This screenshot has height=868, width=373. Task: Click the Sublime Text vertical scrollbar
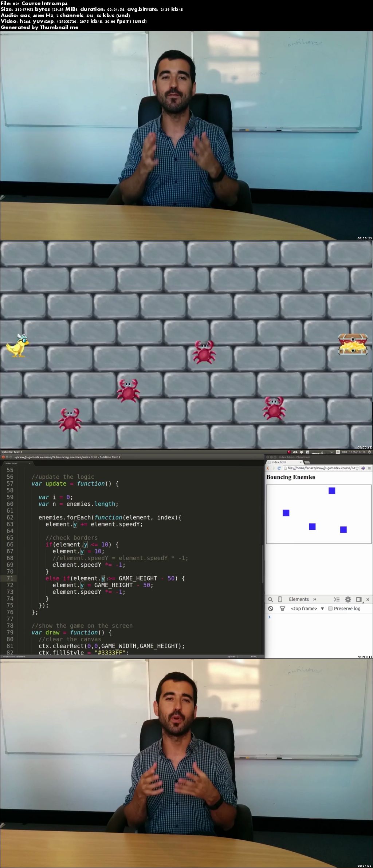click(x=262, y=564)
